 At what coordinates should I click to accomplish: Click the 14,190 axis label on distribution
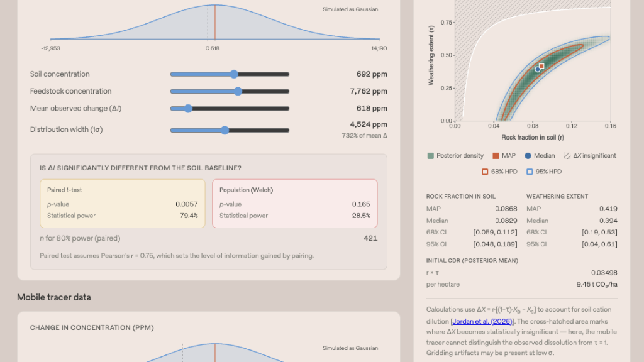click(x=379, y=48)
